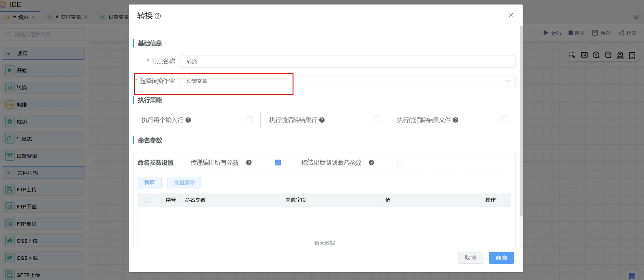Click the 新增 button

[x=149, y=182]
